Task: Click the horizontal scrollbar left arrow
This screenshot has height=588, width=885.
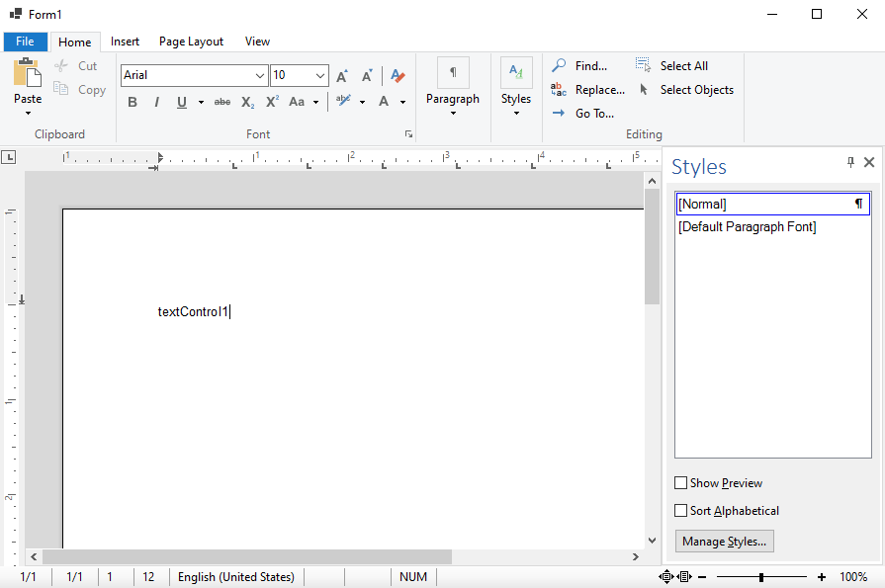Action: [34, 557]
